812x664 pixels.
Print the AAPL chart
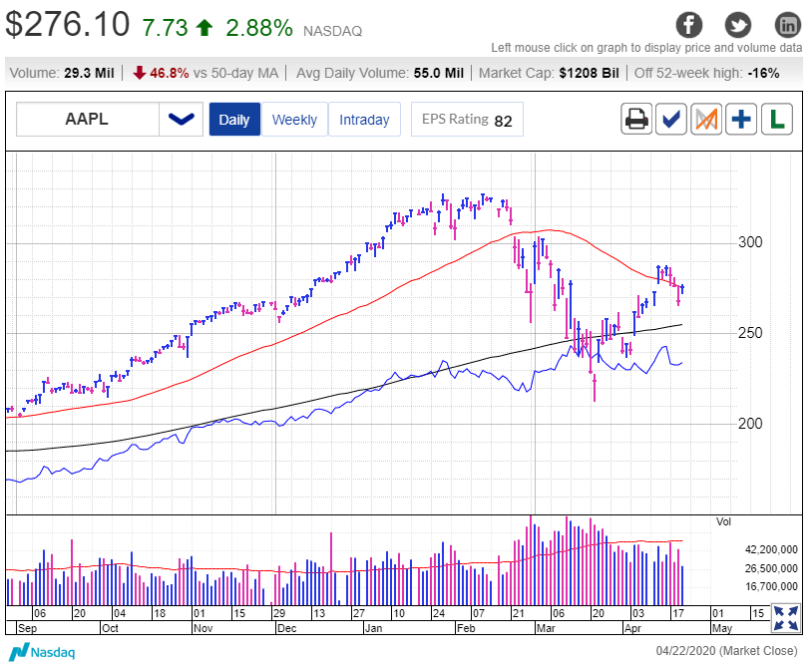(x=636, y=119)
